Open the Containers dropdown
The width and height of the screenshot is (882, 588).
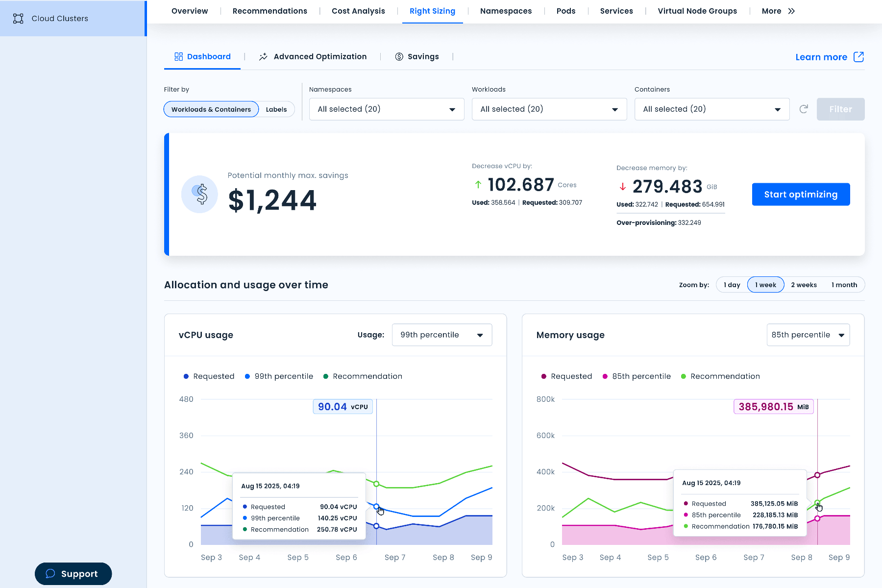pos(712,109)
